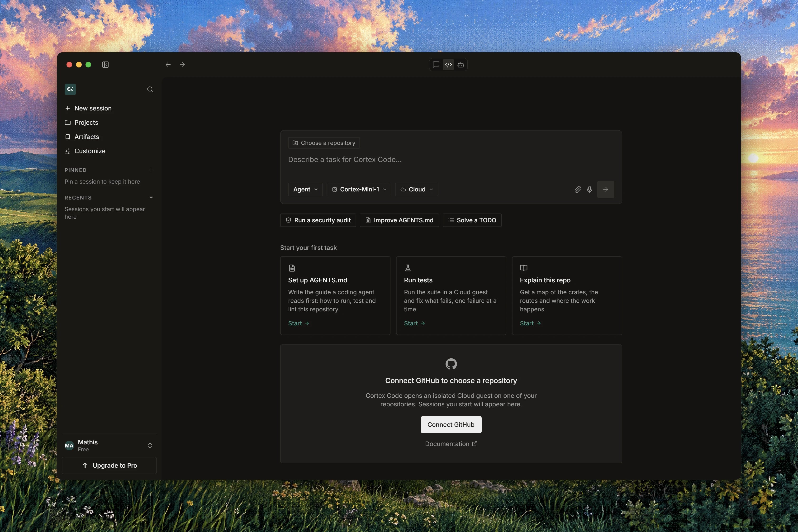Click the GitHub logo icon
The width and height of the screenshot is (798, 532).
click(451, 364)
